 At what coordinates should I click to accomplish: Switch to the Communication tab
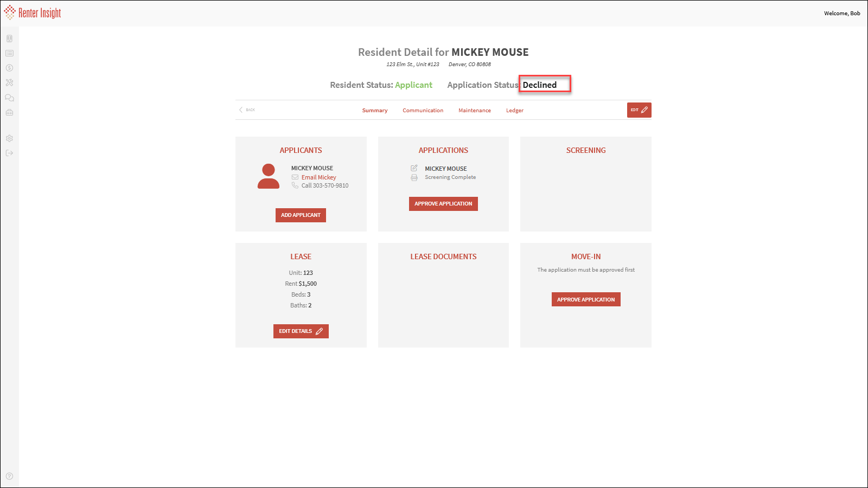coord(423,111)
